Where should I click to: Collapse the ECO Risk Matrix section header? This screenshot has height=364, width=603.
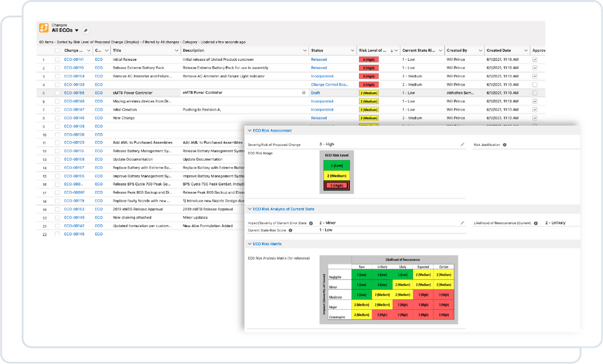pos(249,243)
